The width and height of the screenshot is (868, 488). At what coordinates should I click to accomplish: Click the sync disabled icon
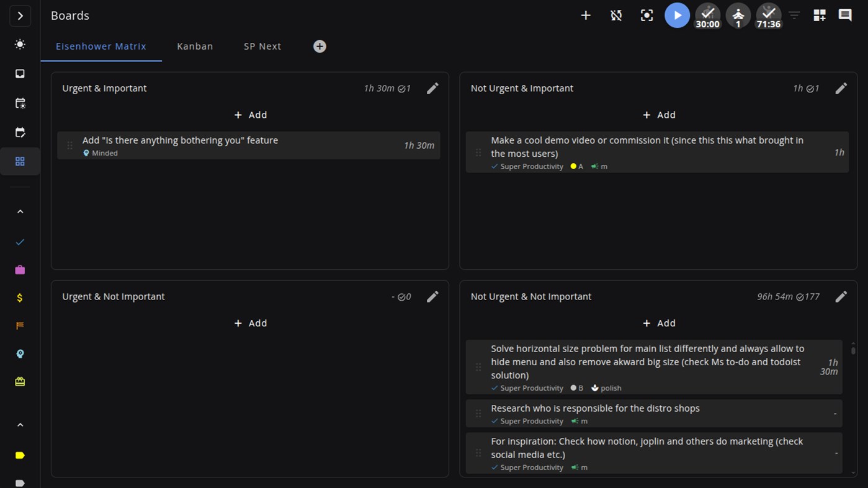click(616, 16)
